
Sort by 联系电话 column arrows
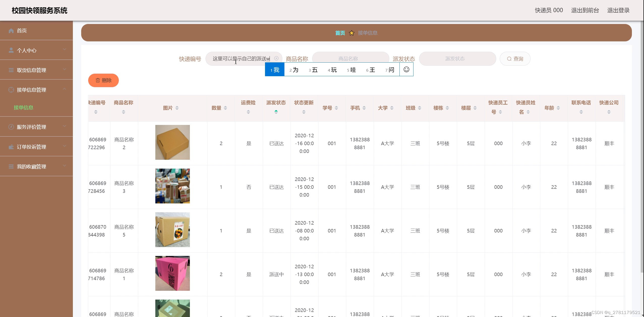581,112
